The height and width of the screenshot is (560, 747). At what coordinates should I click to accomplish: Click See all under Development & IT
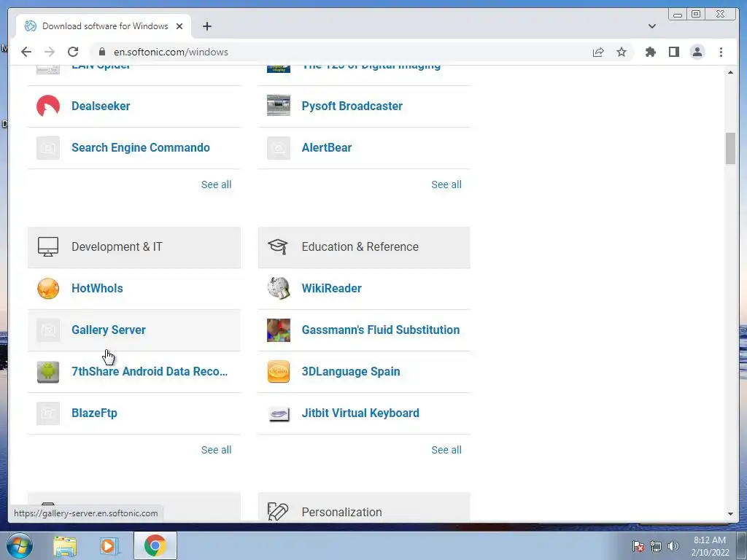pos(216,450)
